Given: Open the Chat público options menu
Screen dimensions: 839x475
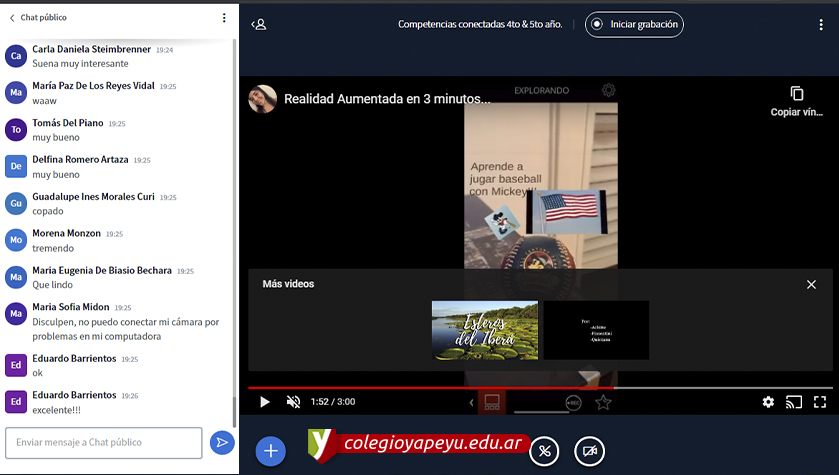Looking at the screenshot, I should (x=224, y=18).
